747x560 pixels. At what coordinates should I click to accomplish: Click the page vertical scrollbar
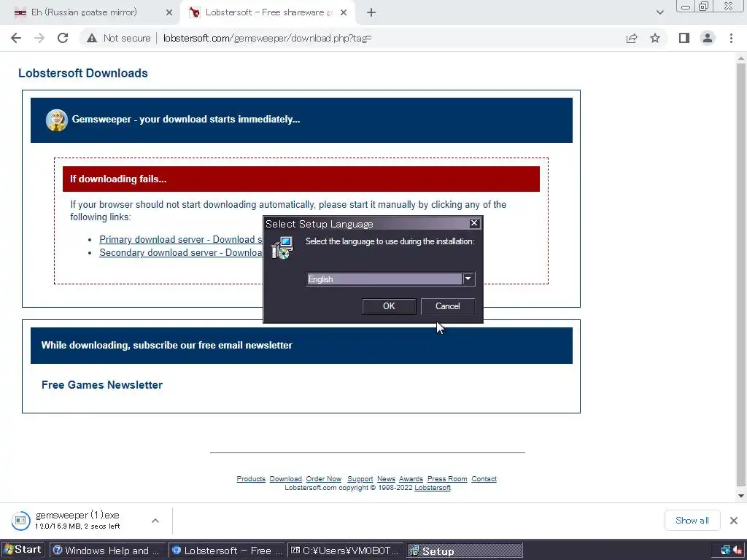(741, 274)
